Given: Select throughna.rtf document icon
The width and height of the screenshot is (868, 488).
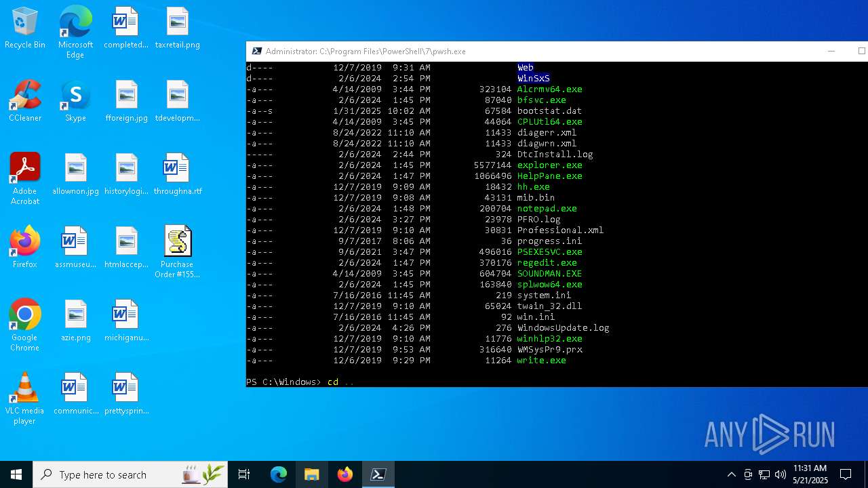Looking at the screenshot, I should [177, 175].
